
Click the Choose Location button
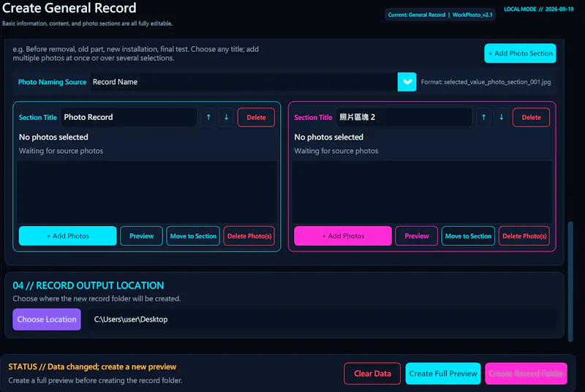click(x=47, y=320)
